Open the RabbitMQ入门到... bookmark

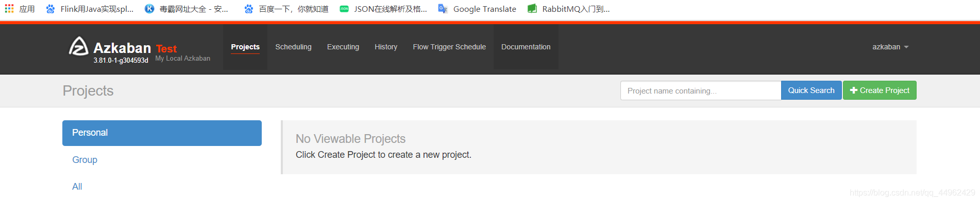569,9
